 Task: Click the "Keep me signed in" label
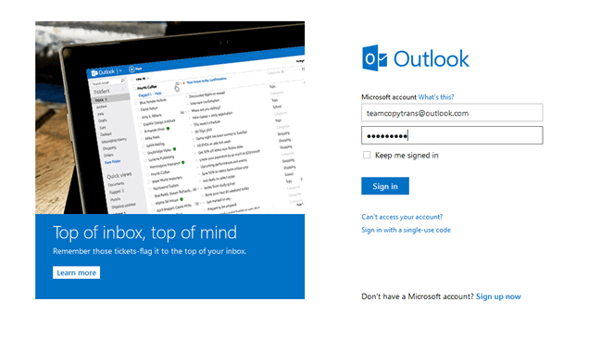[407, 156]
